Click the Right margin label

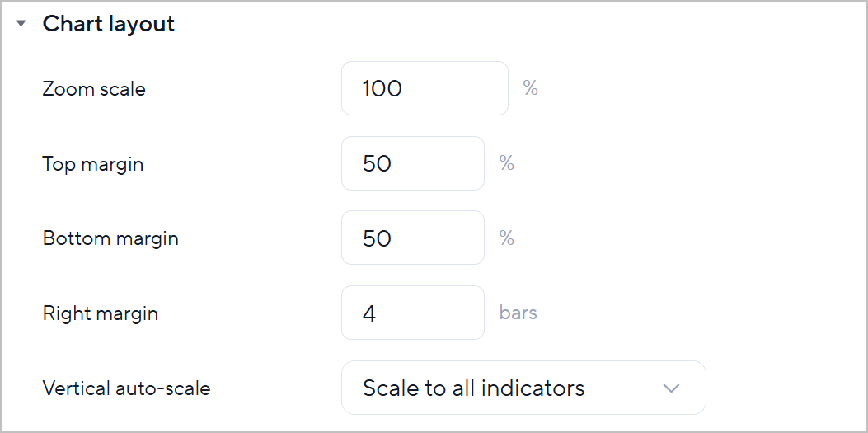101,313
